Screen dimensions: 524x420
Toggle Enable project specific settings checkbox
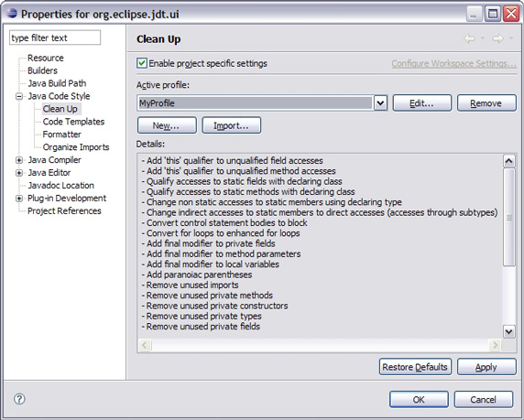[142, 63]
